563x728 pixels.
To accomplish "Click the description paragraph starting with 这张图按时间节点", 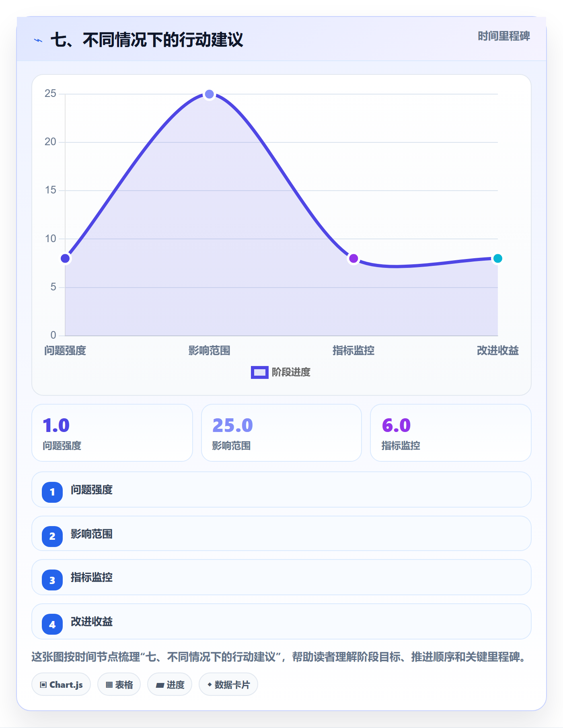I will point(279,657).
